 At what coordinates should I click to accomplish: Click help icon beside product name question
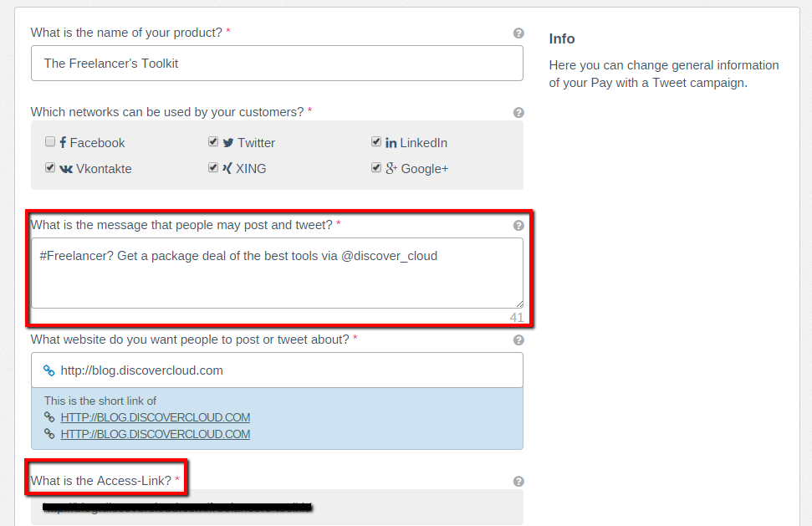[518, 33]
